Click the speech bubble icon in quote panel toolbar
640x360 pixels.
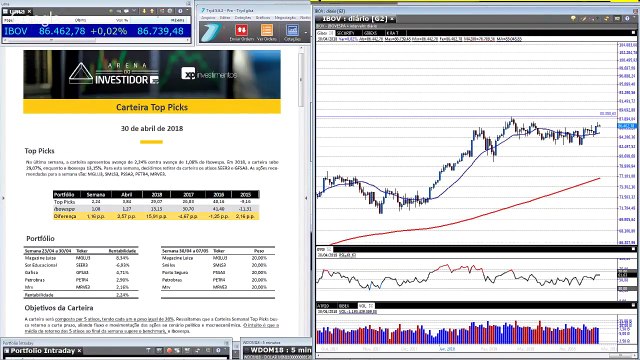pyautogui.click(x=126, y=11)
